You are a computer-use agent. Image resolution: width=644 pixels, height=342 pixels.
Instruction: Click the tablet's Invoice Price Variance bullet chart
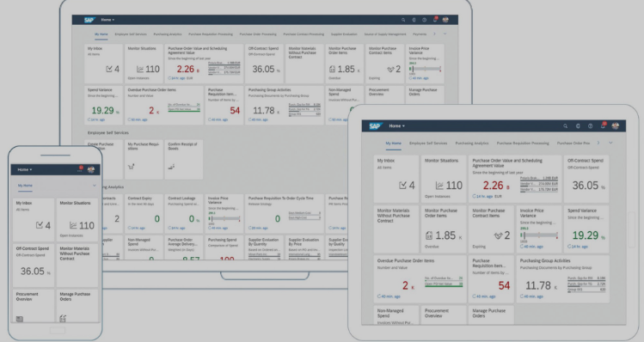(x=539, y=235)
